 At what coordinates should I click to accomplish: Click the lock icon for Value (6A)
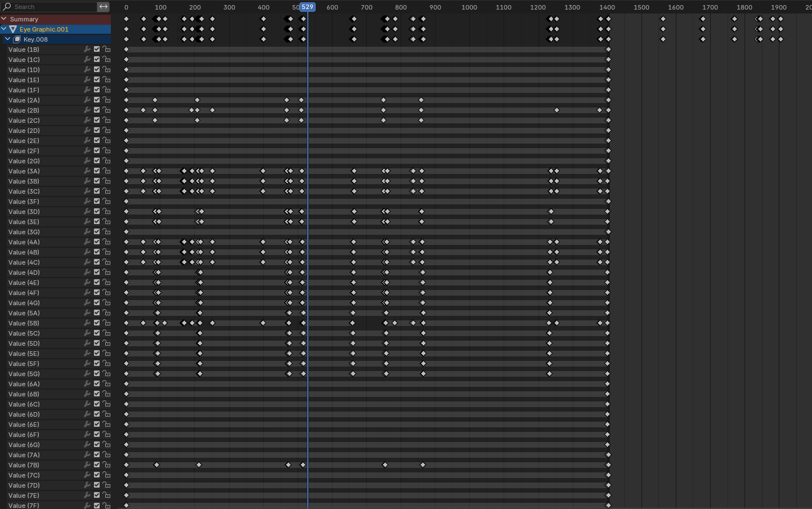(106, 384)
